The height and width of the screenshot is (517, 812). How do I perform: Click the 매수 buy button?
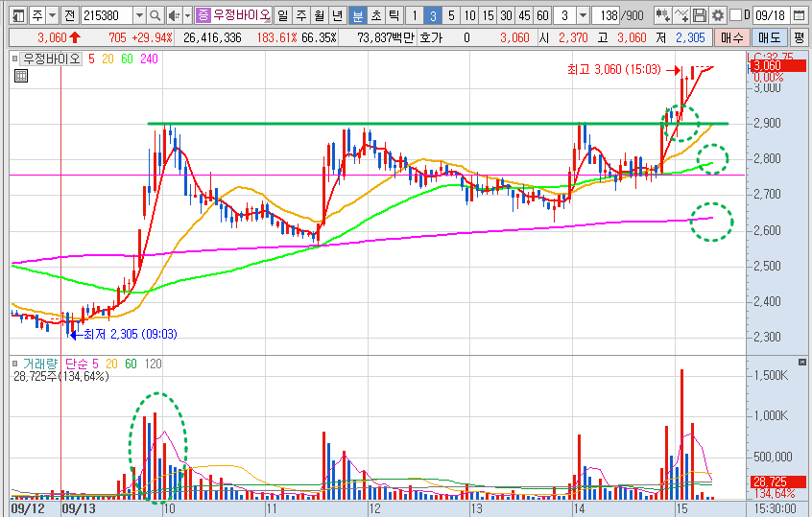tap(731, 37)
